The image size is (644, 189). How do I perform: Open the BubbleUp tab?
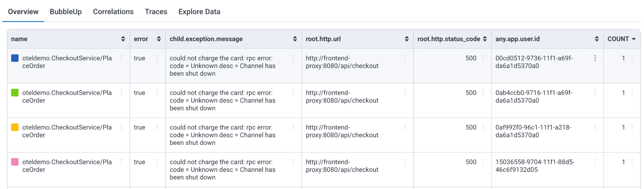pos(66,12)
